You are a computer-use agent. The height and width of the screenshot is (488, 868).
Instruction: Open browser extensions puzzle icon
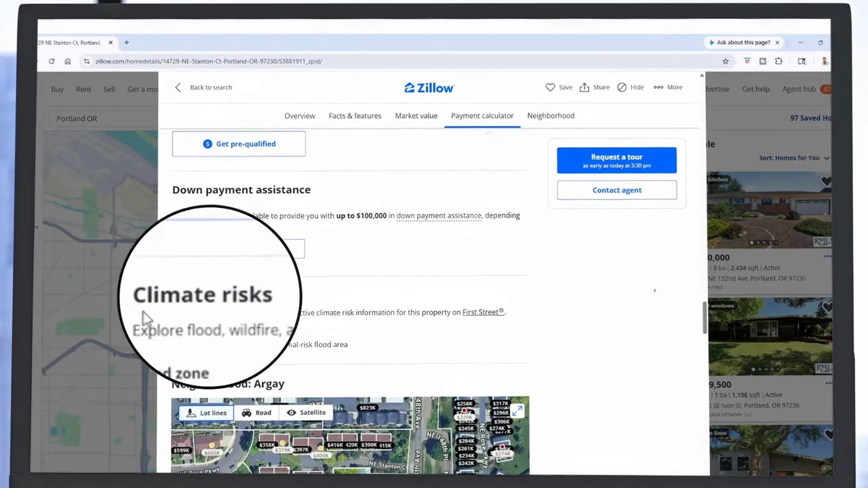[778, 61]
